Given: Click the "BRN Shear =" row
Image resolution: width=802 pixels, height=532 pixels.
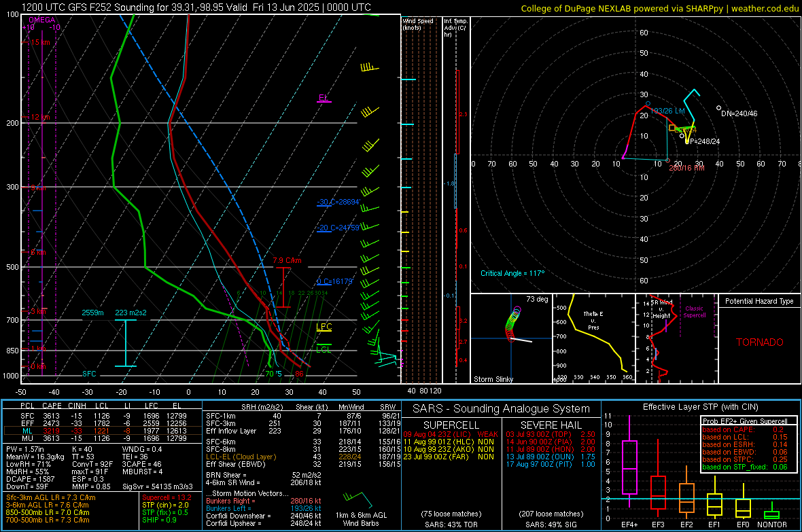Looking at the screenshot, I should pos(264,475).
